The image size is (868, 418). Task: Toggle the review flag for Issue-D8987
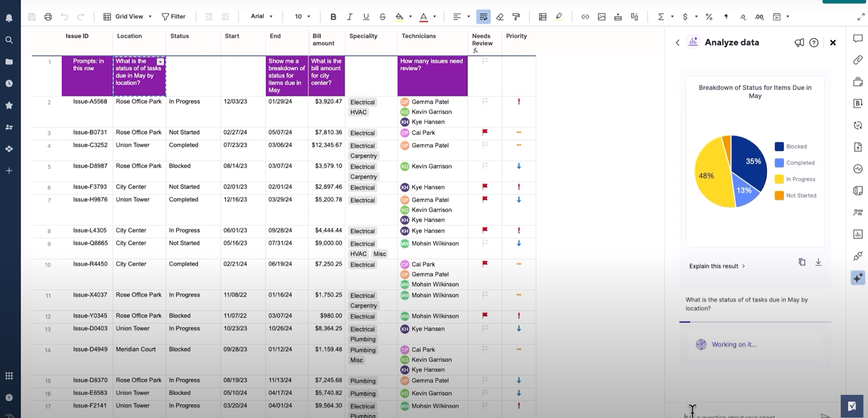tap(485, 166)
